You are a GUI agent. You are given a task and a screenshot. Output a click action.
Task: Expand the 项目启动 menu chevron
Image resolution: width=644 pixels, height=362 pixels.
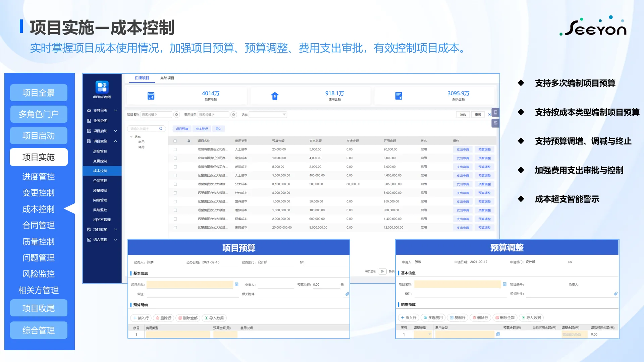tap(115, 131)
